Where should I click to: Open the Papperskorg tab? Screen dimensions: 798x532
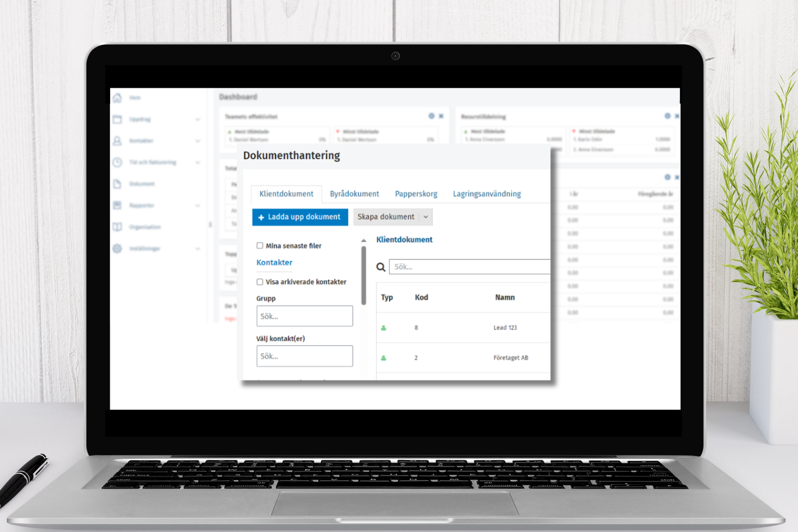pyautogui.click(x=416, y=194)
